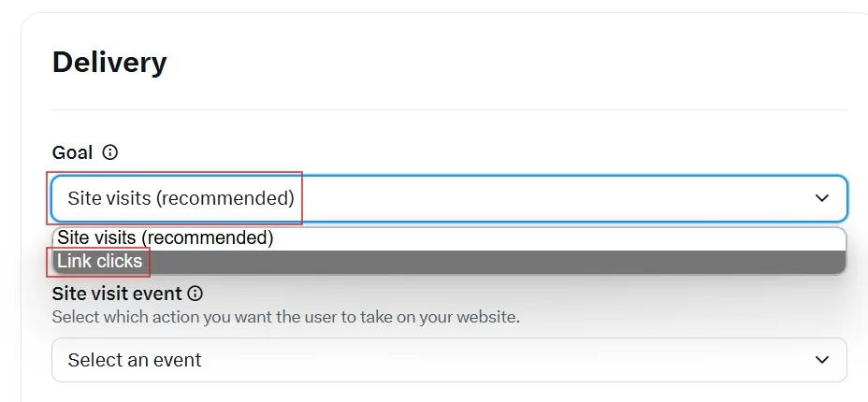Click divider line under Delivery heading

449,110
